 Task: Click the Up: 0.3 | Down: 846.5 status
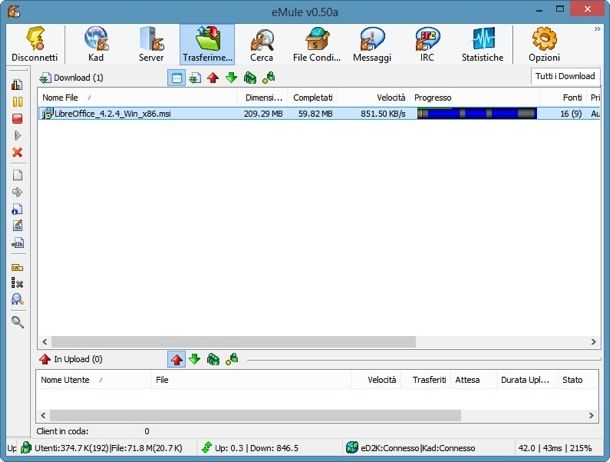250,448
